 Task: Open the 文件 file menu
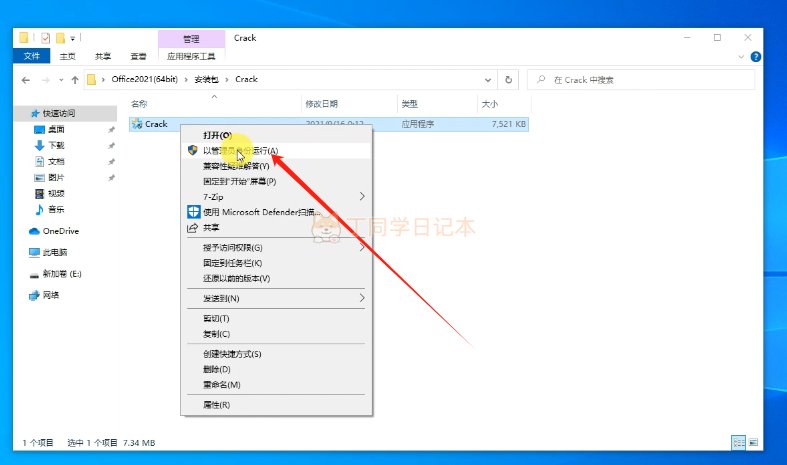32,57
